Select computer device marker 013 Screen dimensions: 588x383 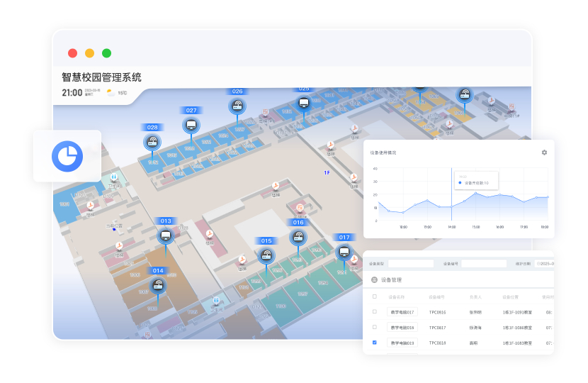tap(166, 235)
